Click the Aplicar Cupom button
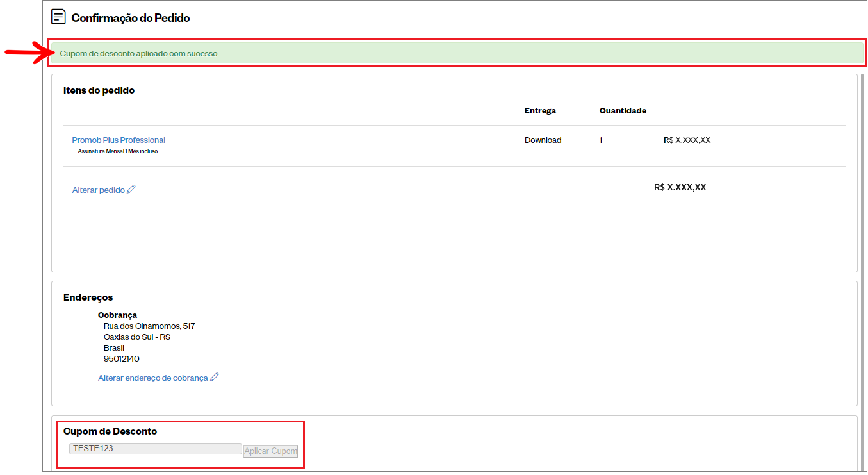Screen dimensions: 868x475 pyautogui.click(x=271, y=451)
